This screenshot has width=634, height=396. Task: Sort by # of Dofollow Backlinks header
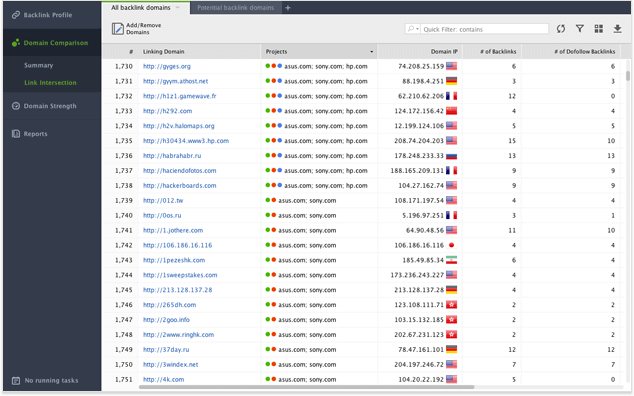pos(584,52)
